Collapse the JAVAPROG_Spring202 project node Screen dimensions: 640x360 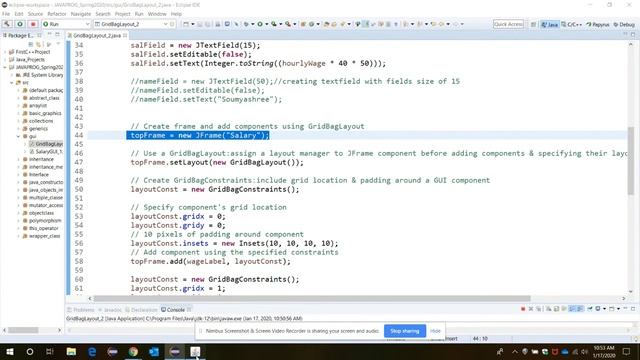click(x=5, y=67)
